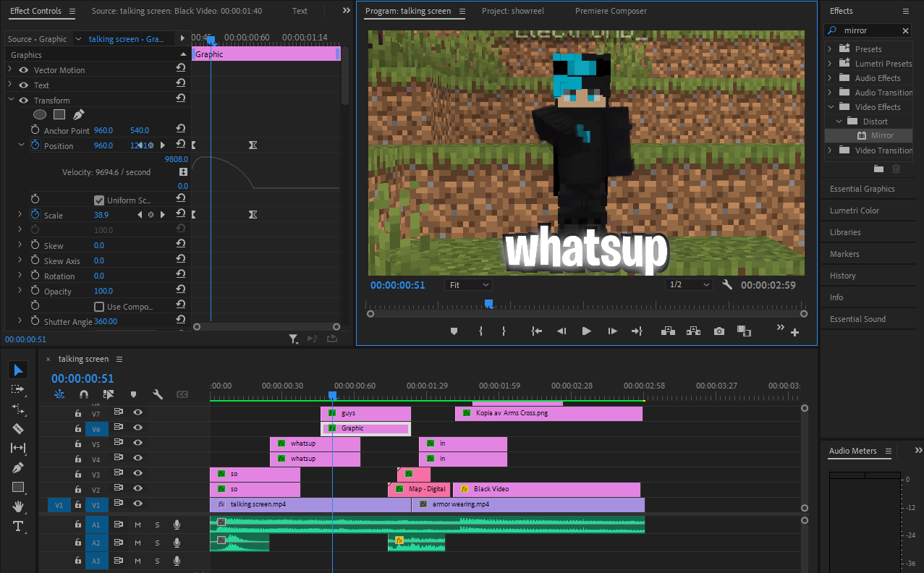Toggle the timeline caption track CC button
The height and width of the screenshot is (573, 924).
[182, 394]
